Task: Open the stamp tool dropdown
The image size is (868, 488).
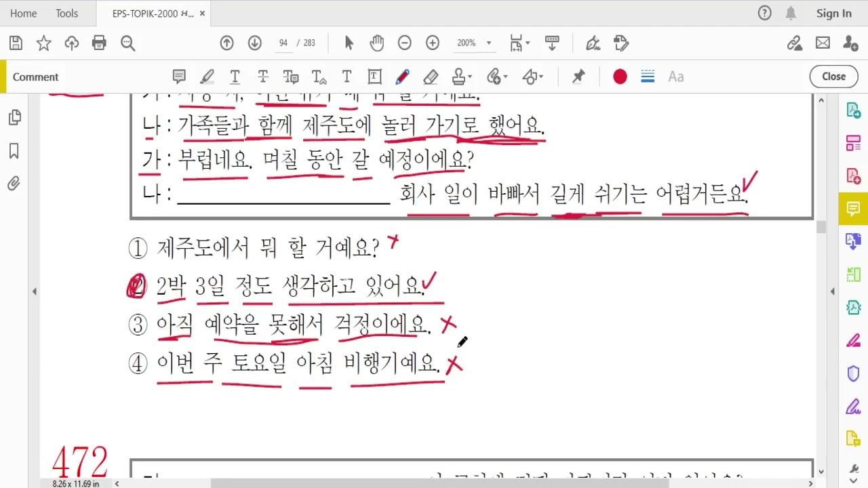Action: pyautogui.click(x=462, y=77)
